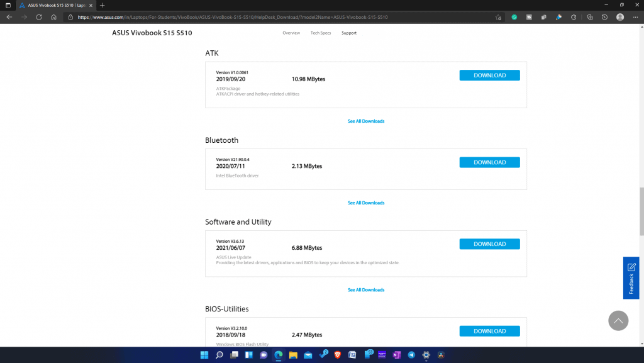Screen dimensions: 644x363
Task: Open the Settings and more (...) menu
Action: (x=635, y=17)
